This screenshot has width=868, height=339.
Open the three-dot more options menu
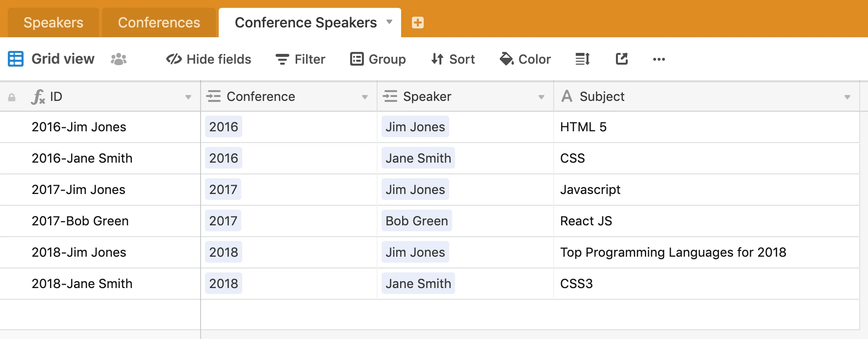[659, 59]
